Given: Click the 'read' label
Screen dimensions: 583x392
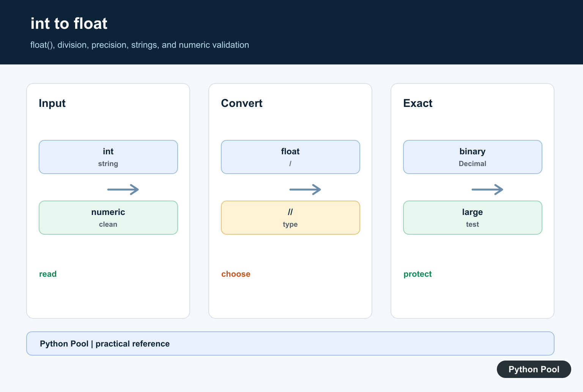Looking at the screenshot, I should [x=48, y=274].
